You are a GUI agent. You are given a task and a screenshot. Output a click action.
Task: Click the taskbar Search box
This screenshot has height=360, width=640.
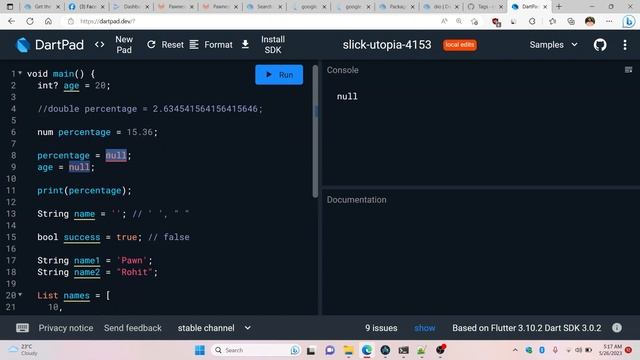[x=256, y=350]
